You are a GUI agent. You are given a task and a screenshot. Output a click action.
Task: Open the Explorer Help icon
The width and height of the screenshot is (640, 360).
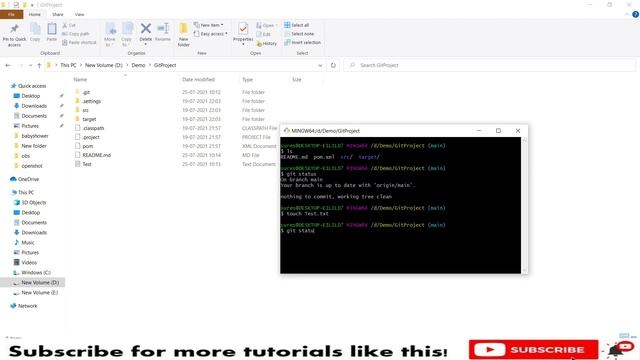[x=635, y=14]
